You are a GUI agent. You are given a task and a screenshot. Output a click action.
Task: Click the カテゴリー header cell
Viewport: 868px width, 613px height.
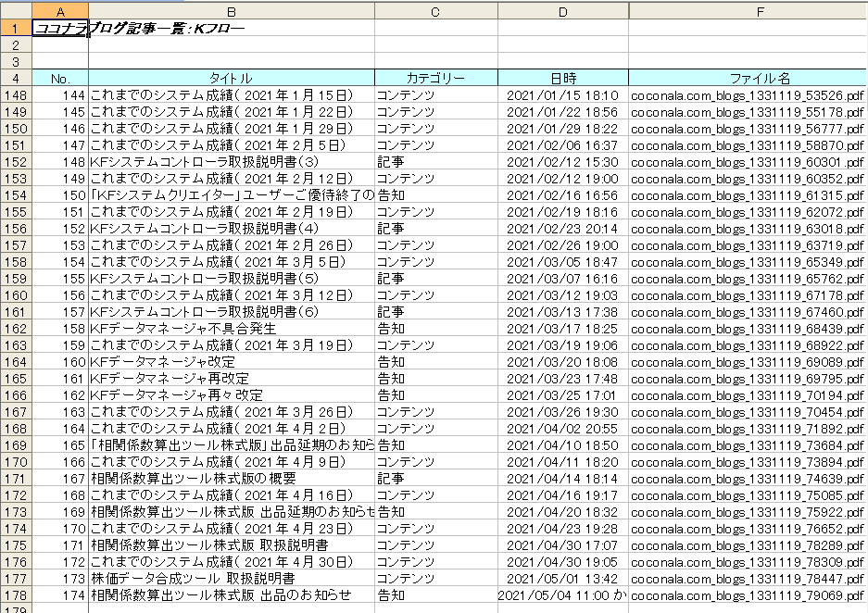pos(435,78)
